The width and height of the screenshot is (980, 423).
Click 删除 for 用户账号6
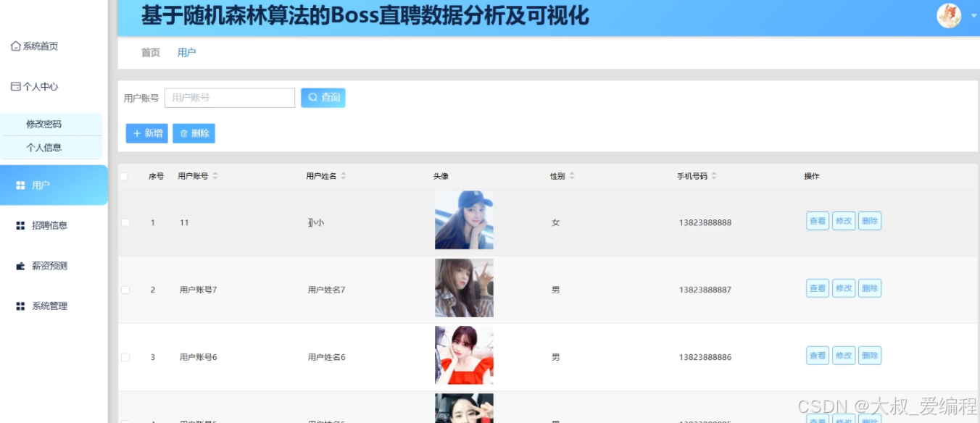[870, 356]
